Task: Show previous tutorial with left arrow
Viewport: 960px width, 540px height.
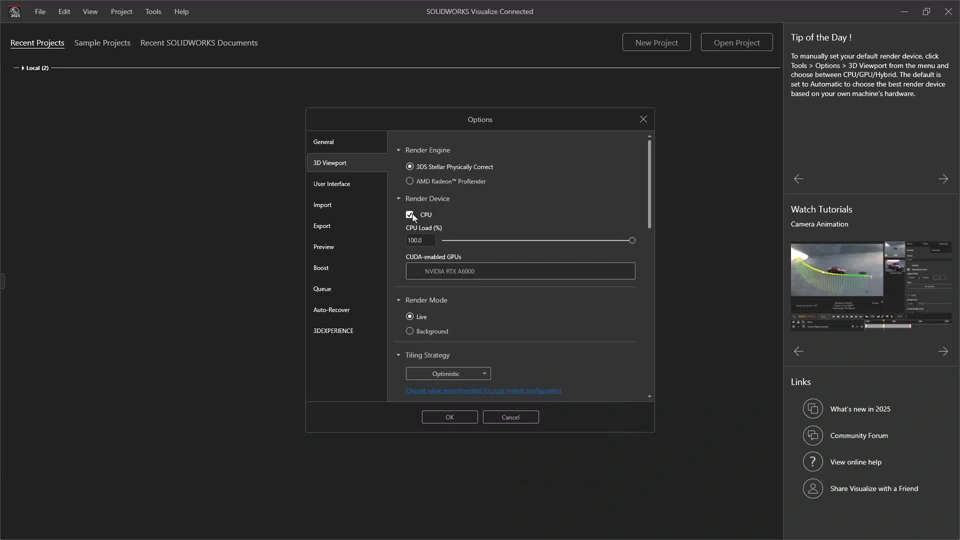Action: [x=798, y=351]
